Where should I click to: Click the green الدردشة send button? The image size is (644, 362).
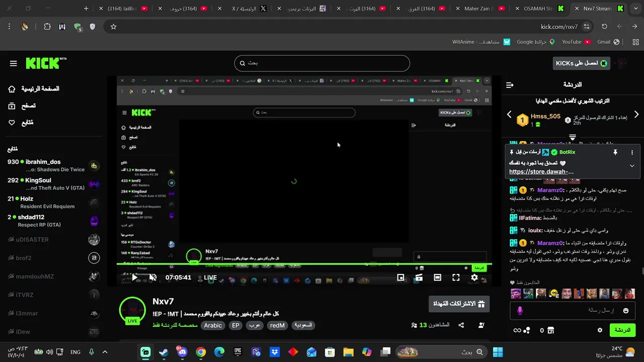point(622,330)
